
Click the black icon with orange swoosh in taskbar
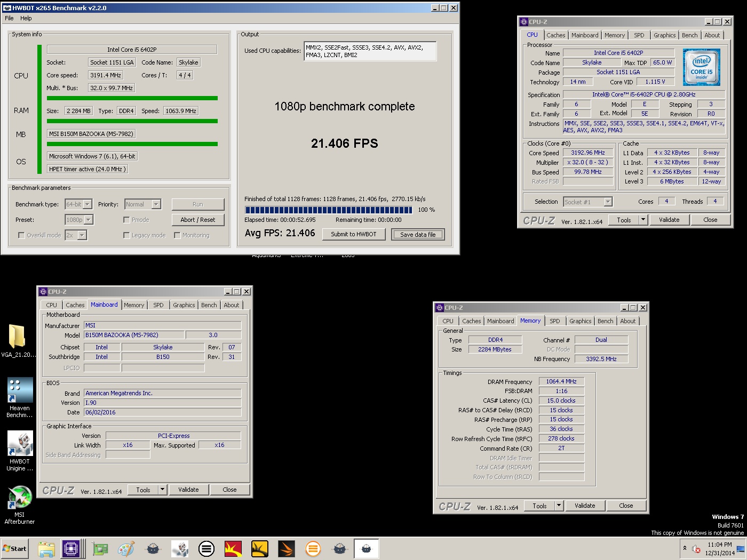287,549
